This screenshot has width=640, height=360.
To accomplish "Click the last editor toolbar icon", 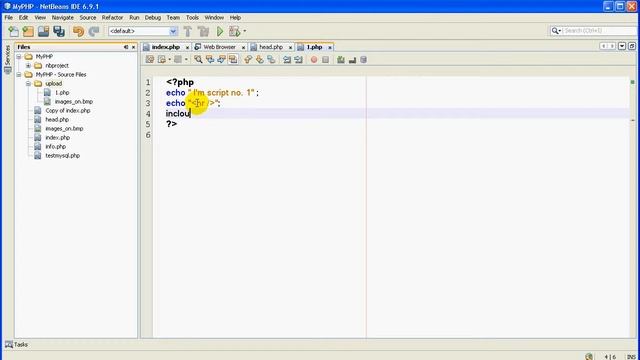I will [x=363, y=60].
